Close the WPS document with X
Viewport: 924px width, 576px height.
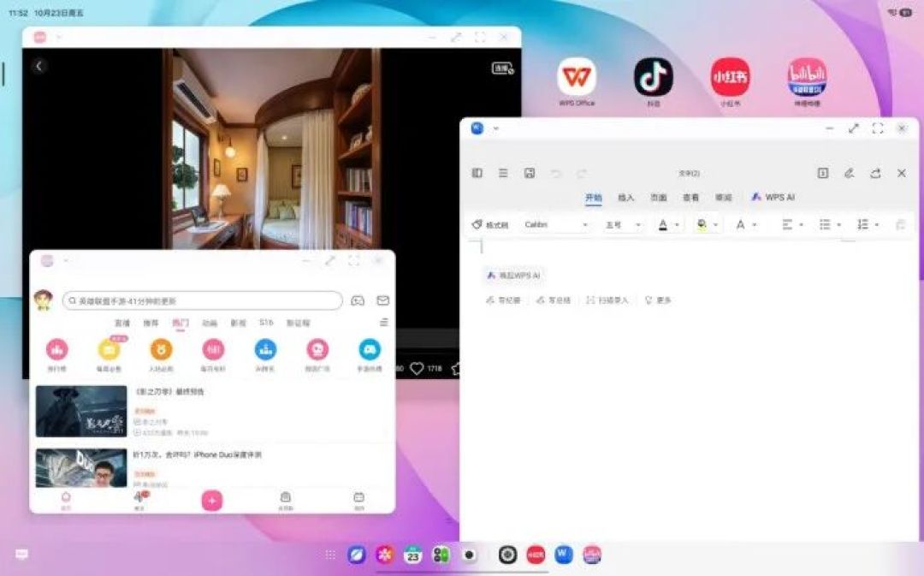pyautogui.click(x=902, y=173)
